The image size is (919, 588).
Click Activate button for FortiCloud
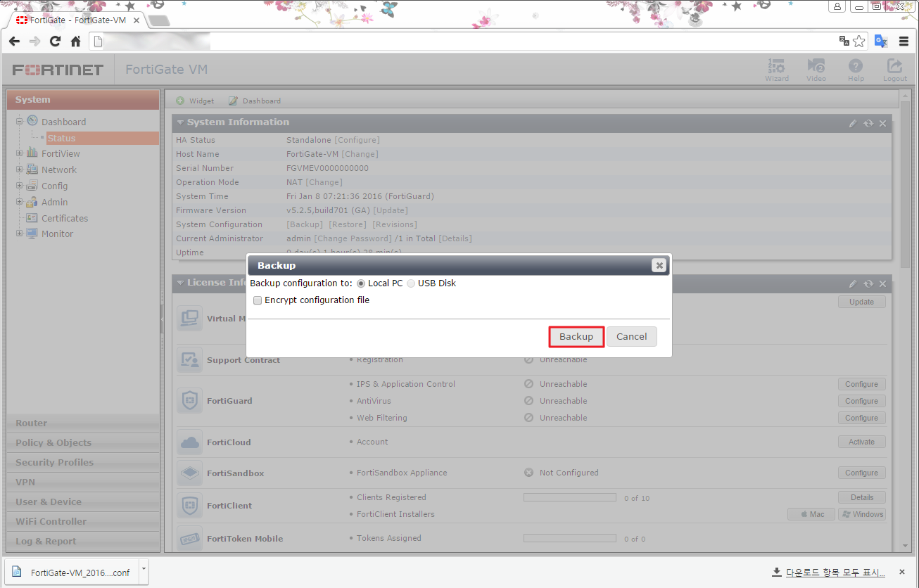[x=861, y=442]
